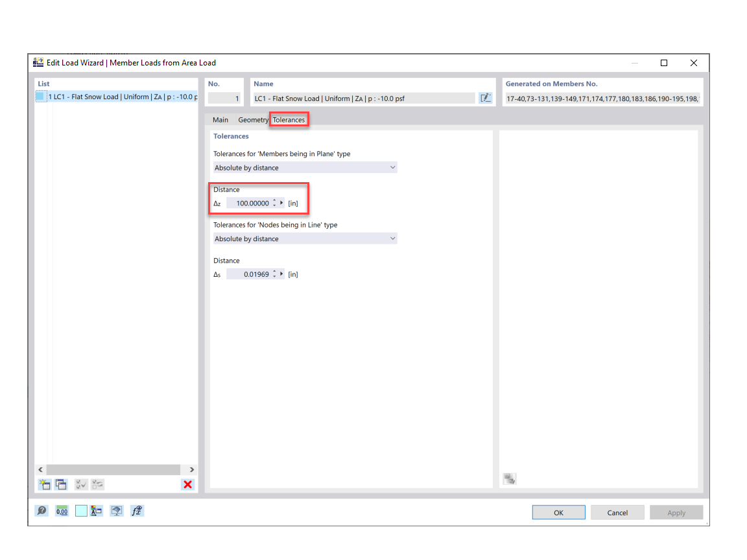The image size is (747, 560).
Task: Adjust decimal places with the 0.00 icon
Action: (62, 511)
